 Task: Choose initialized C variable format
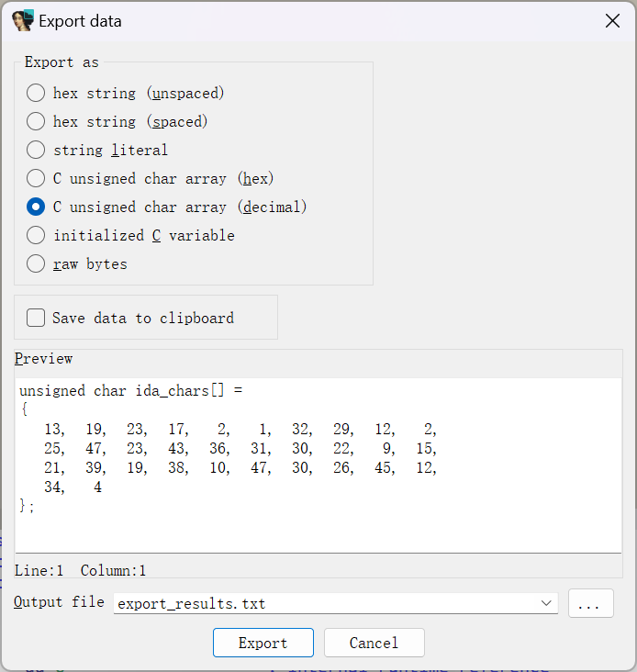(x=36, y=235)
